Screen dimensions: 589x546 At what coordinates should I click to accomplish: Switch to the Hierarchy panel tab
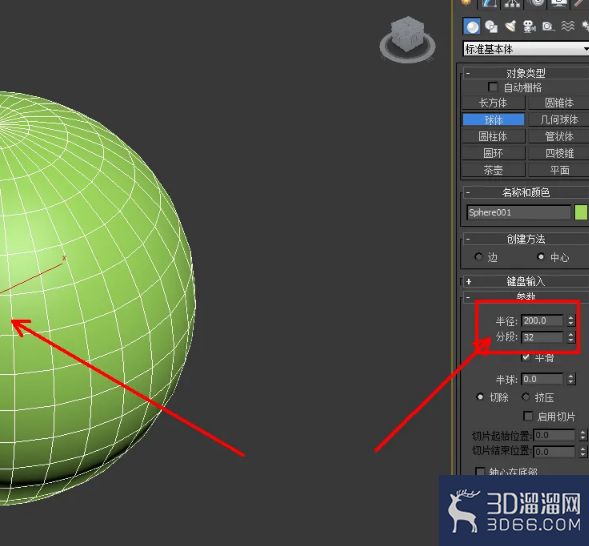coord(512,3)
